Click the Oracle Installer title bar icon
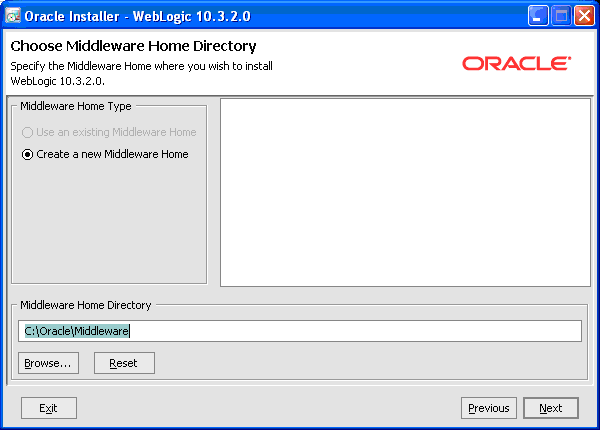 point(13,16)
